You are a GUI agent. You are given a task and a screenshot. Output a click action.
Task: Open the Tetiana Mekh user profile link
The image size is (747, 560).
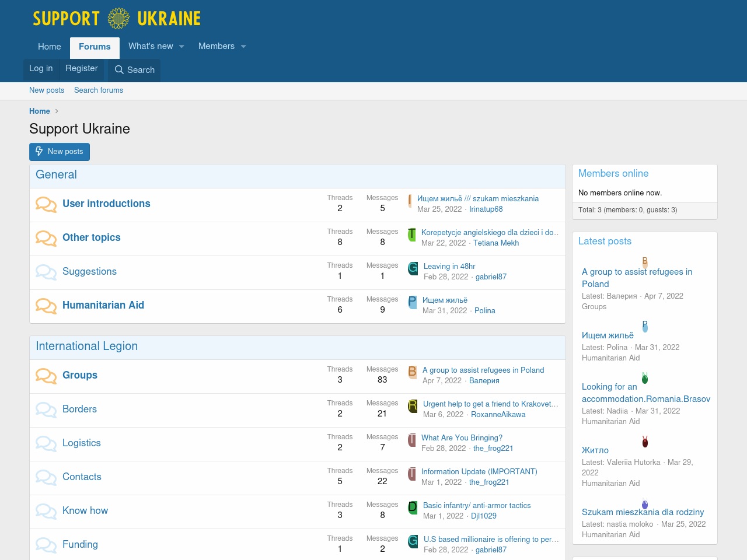(496, 243)
